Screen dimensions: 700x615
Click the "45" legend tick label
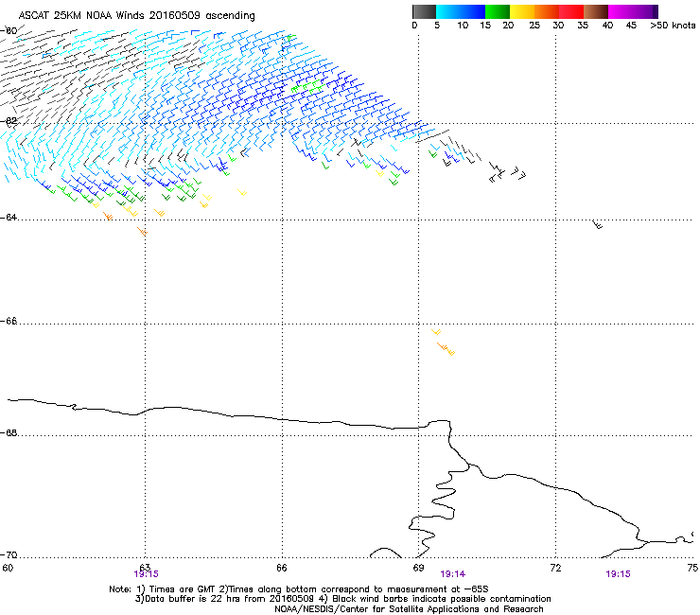point(631,26)
